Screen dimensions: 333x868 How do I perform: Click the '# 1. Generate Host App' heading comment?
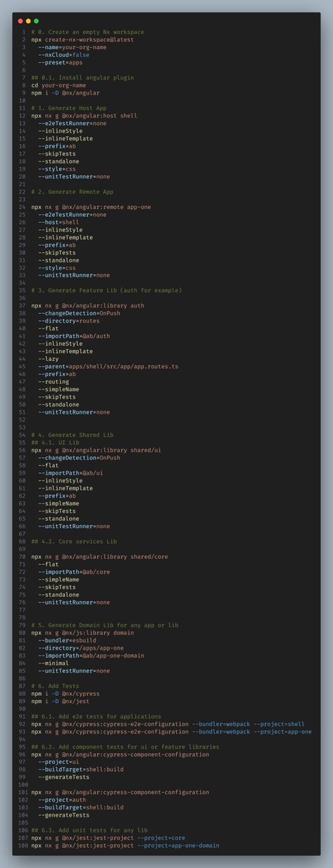point(68,109)
